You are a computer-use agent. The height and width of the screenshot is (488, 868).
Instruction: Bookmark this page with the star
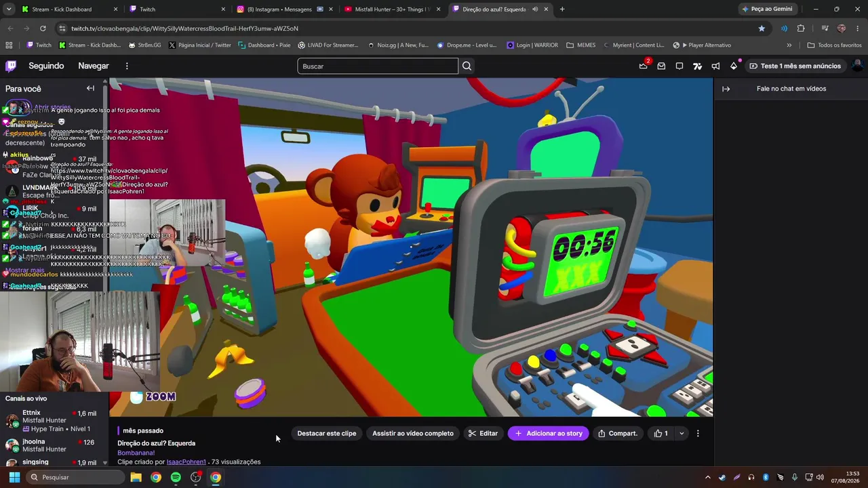click(x=762, y=28)
